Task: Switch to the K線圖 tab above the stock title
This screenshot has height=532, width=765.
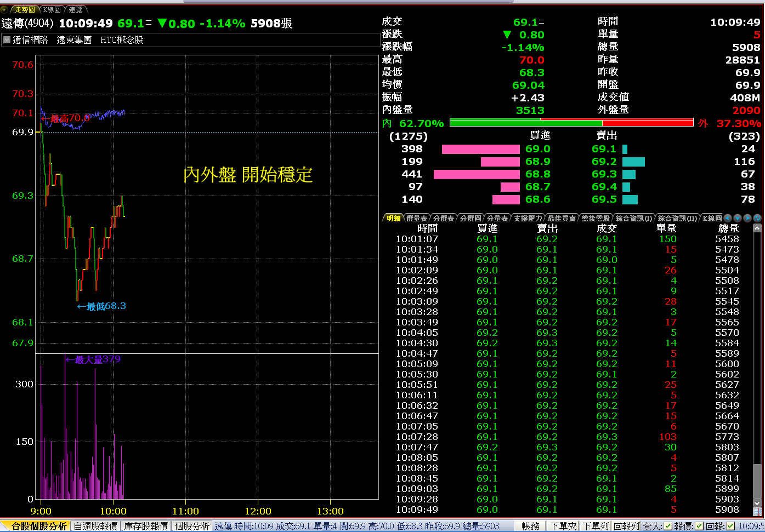Action: pyautogui.click(x=52, y=9)
